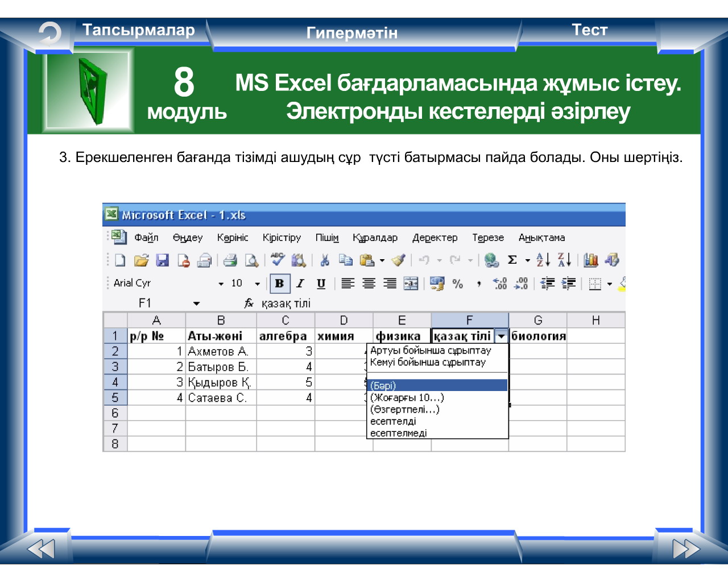728x582 pixels.
Task: Click the Borders icon
Action: click(595, 284)
